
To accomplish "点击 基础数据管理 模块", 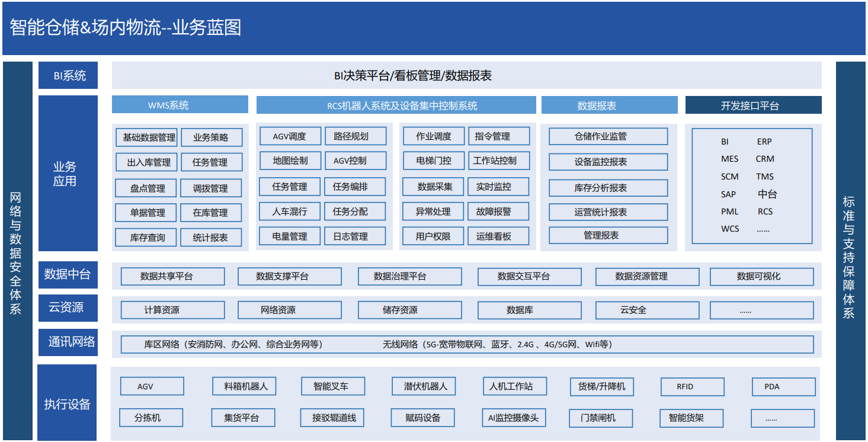I will click(146, 136).
